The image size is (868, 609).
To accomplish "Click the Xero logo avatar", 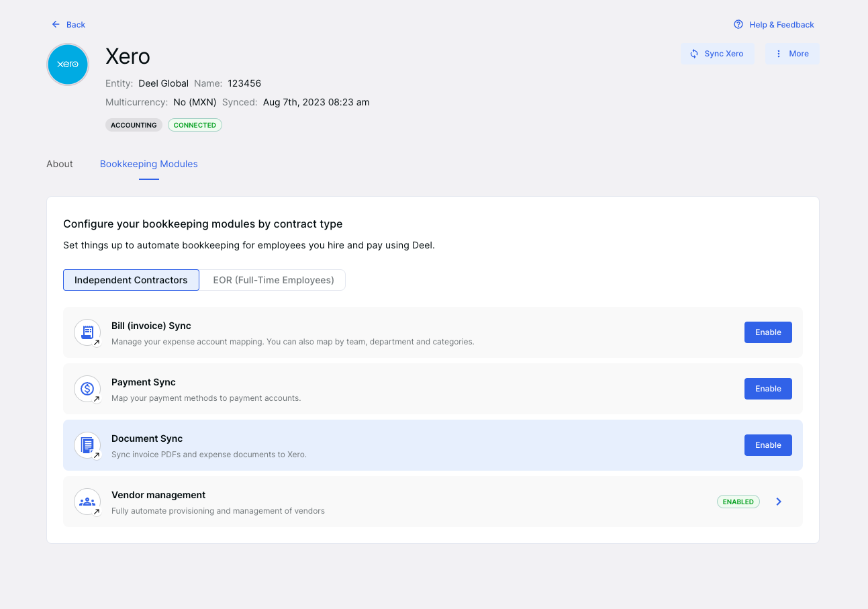I will (67, 64).
